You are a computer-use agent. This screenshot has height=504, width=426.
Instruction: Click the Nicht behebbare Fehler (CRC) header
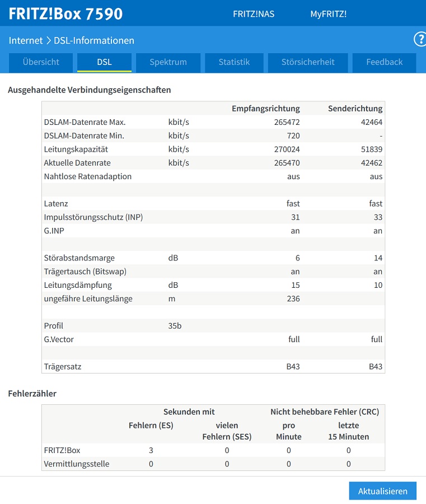325,412
